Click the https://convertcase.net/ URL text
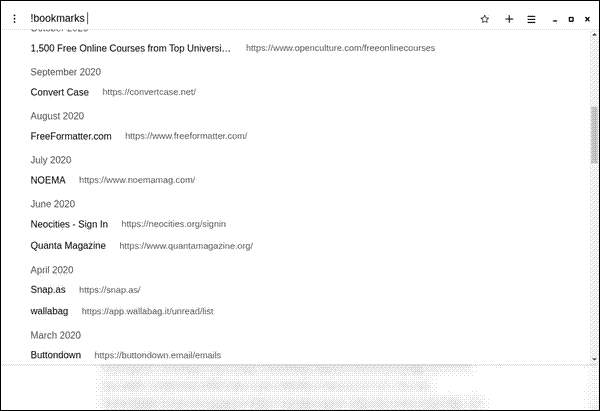The height and width of the screenshot is (411, 600). click(149, 92)
